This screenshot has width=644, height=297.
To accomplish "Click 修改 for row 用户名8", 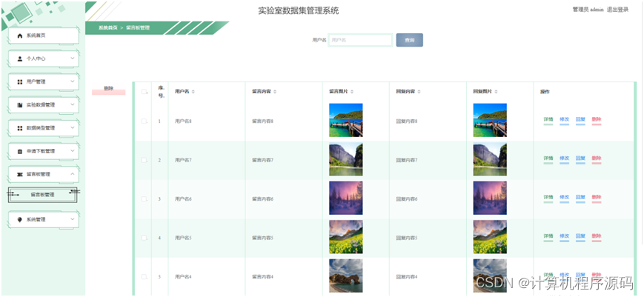I will point(564,120).
